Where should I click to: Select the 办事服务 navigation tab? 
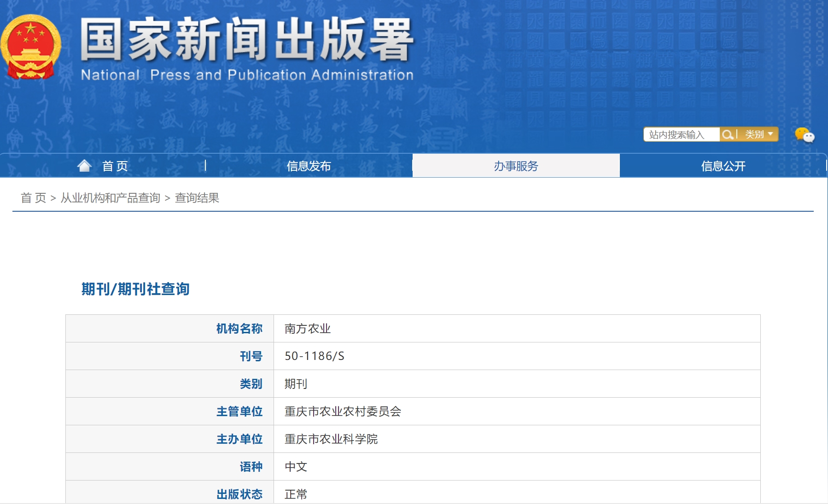[x=516, y=166]
